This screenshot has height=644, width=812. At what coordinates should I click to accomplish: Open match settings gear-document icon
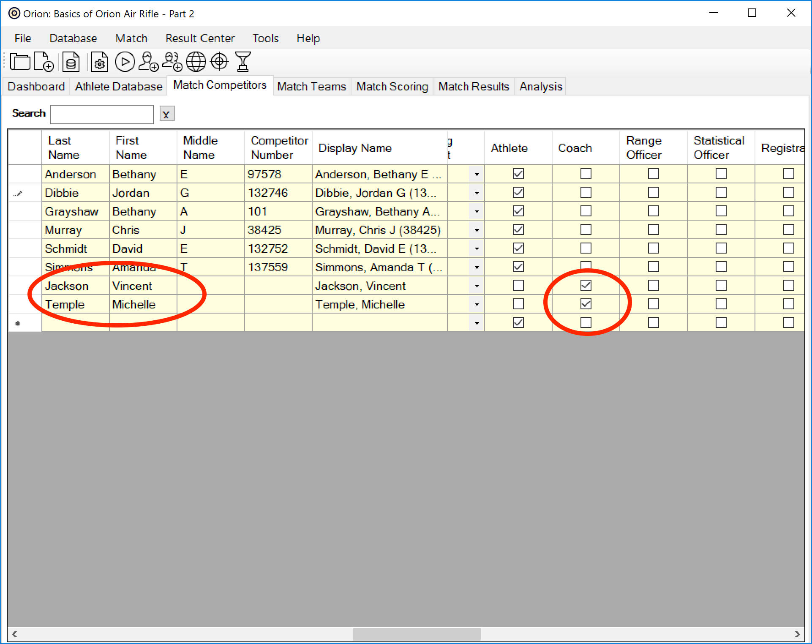[100, 62]
